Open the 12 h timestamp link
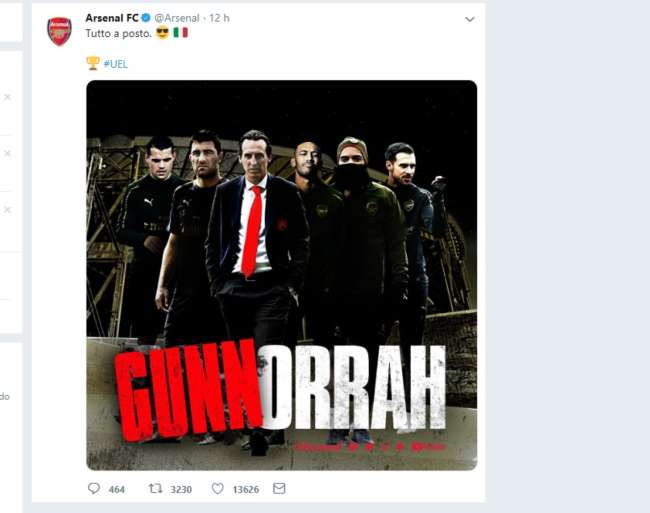650x513 pixels. point(219,18)
